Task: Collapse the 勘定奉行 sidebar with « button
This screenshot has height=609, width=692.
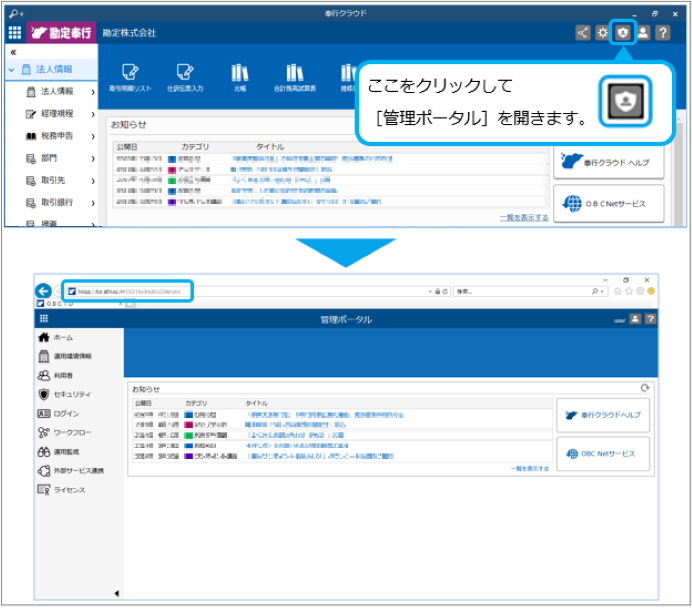Action: (13, 52)
